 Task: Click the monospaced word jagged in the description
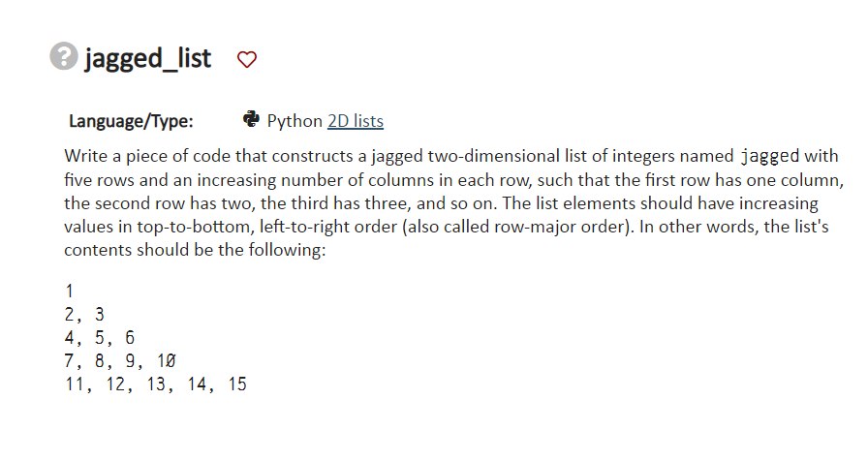click(x=770, y=156)
